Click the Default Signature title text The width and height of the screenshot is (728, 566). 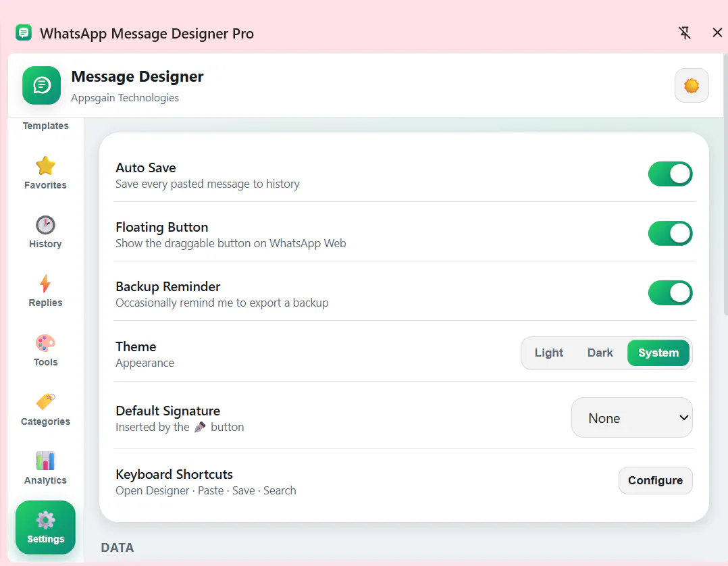click(x=167, y=411)
